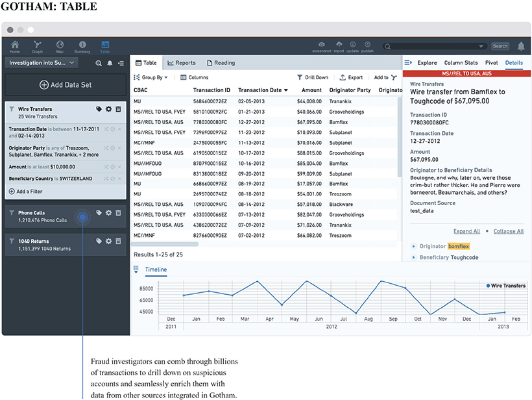Click the Add Data Set button
Image resolution: width=532 pixels, height=400 pixels.
tap(66, 85)
